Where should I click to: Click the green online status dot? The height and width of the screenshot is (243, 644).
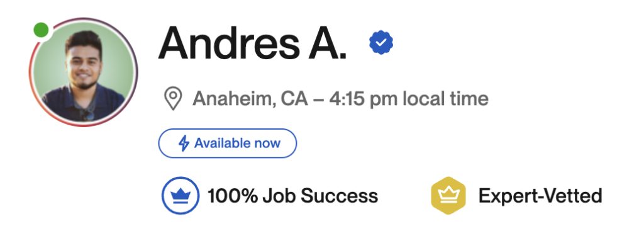tap(41, 30)
